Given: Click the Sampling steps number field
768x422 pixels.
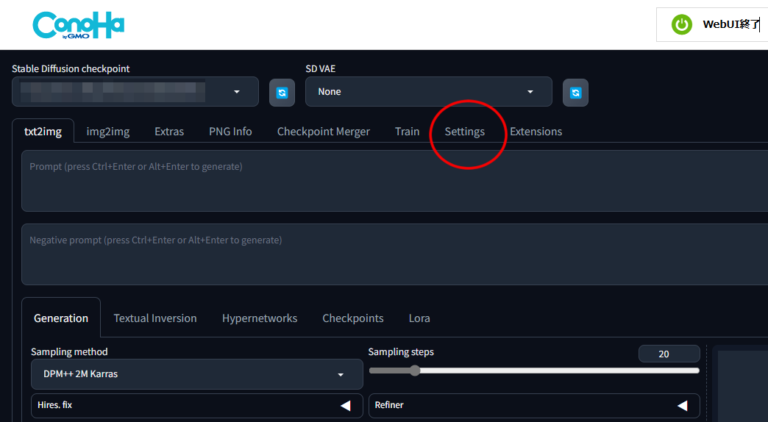Looking at the screenshot, I should [x=668, y=354].
